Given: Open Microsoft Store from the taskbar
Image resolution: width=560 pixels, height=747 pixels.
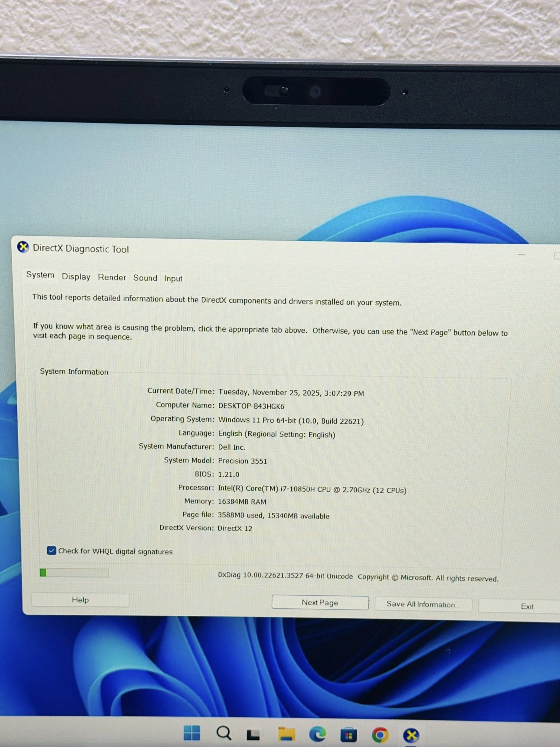Looking at the screenshot, I should click(349, 735).
